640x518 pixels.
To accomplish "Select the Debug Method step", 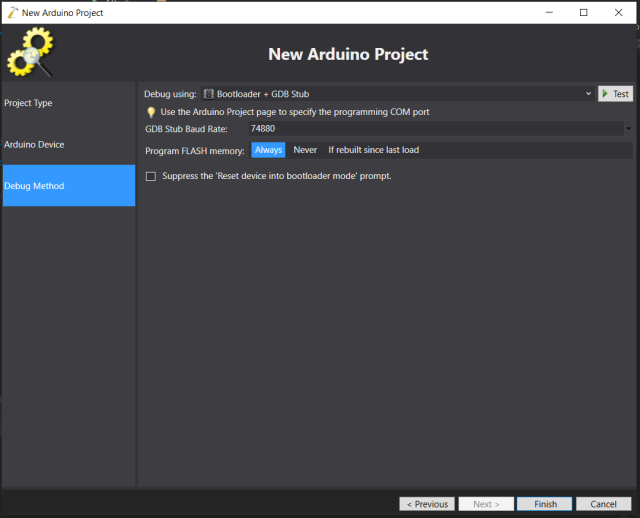I will click(x=69, y=186).
